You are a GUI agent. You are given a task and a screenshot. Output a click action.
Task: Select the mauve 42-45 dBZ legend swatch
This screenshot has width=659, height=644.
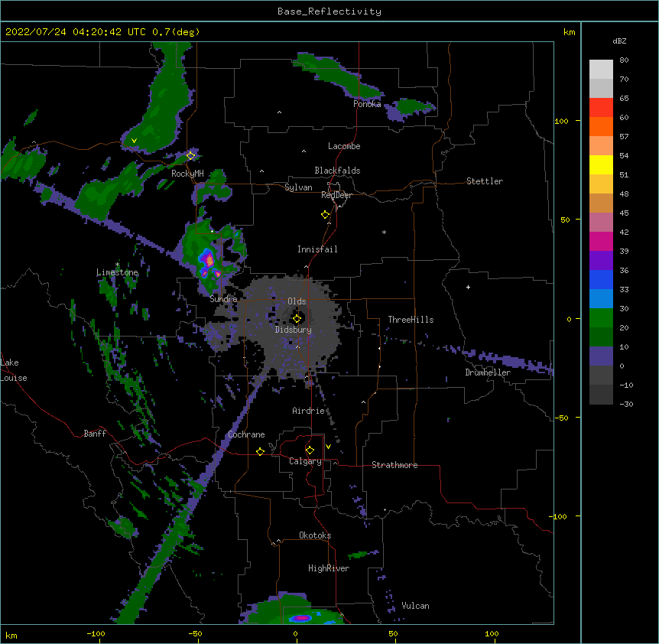pos(601,223)
